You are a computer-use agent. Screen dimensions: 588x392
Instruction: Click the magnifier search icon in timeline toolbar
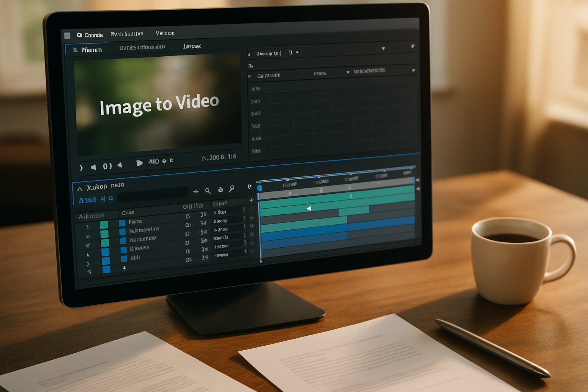tap(207, 191)
